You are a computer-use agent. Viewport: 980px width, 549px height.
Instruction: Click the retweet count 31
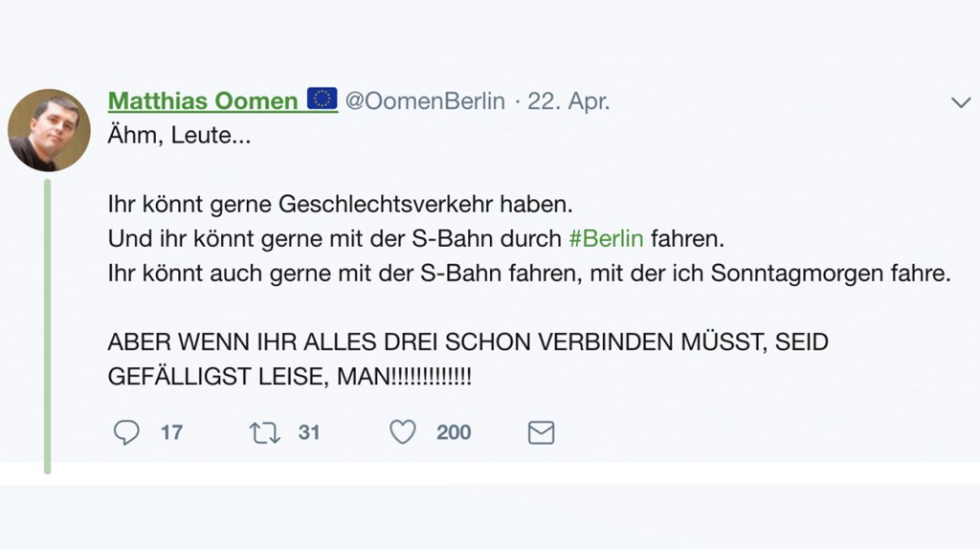click(309, 433)
